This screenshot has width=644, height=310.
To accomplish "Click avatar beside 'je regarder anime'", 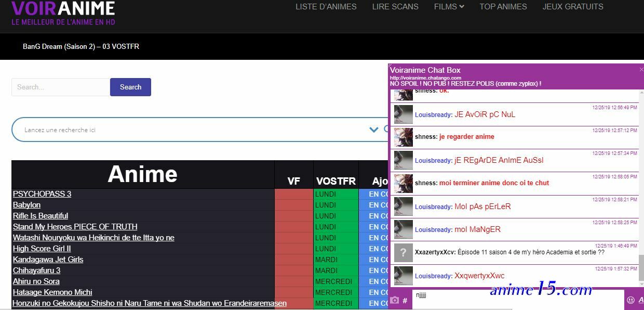I will (404, 137).
